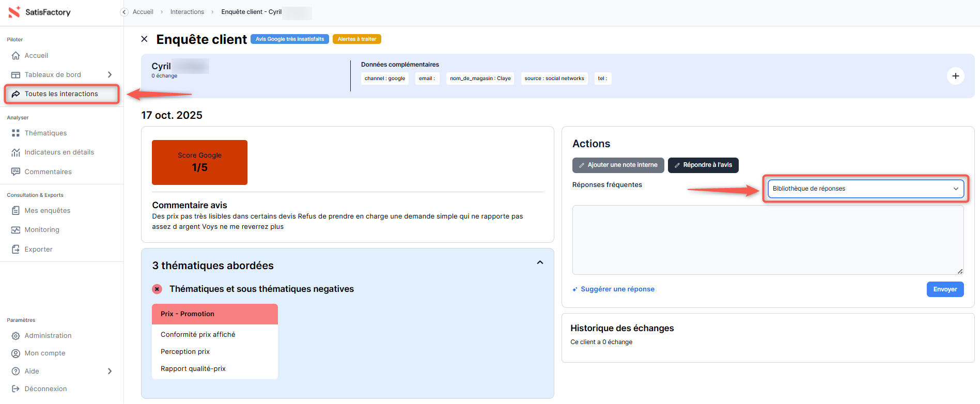Click the Accueil home icon in sidebar

(15, 56)
